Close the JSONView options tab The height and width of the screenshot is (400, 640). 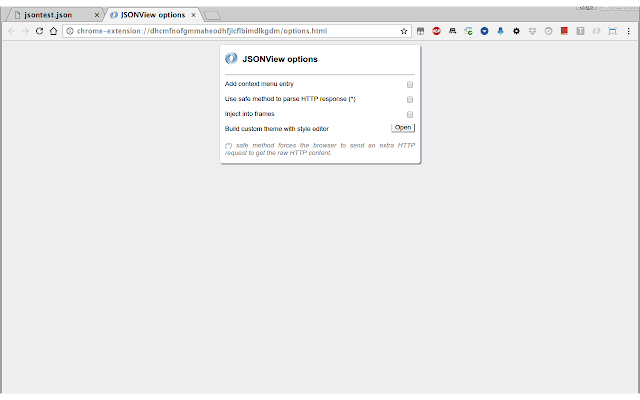(193, 15)
